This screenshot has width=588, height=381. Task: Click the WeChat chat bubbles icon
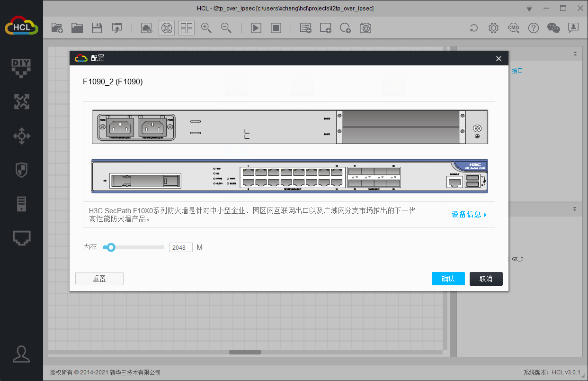[x=553, y=28]
